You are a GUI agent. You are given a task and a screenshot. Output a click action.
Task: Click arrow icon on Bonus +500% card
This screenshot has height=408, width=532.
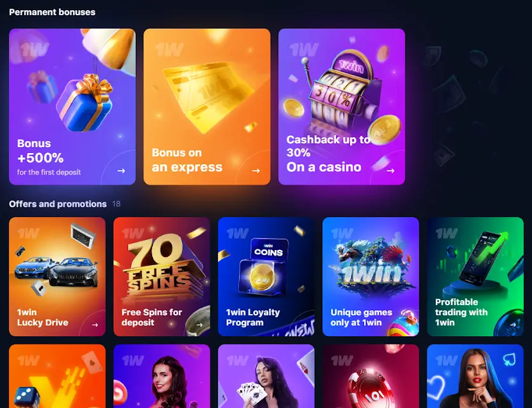[121, 171]
